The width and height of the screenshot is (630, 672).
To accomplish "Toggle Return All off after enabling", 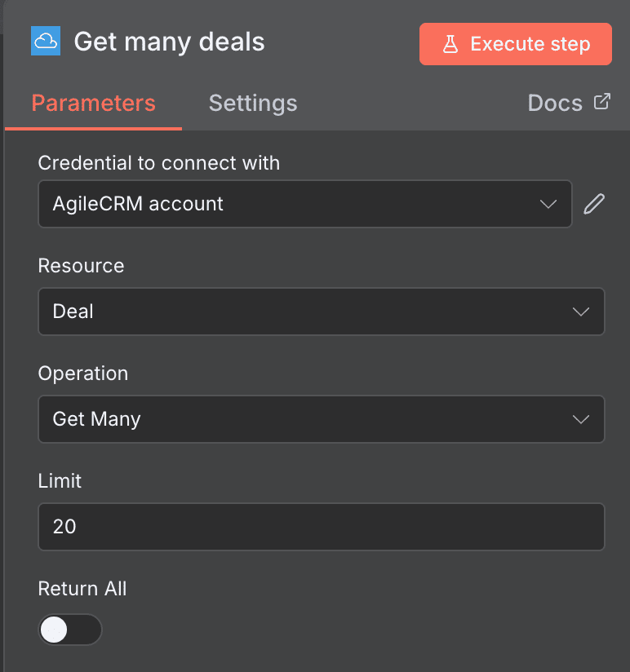I will (70, 630).
